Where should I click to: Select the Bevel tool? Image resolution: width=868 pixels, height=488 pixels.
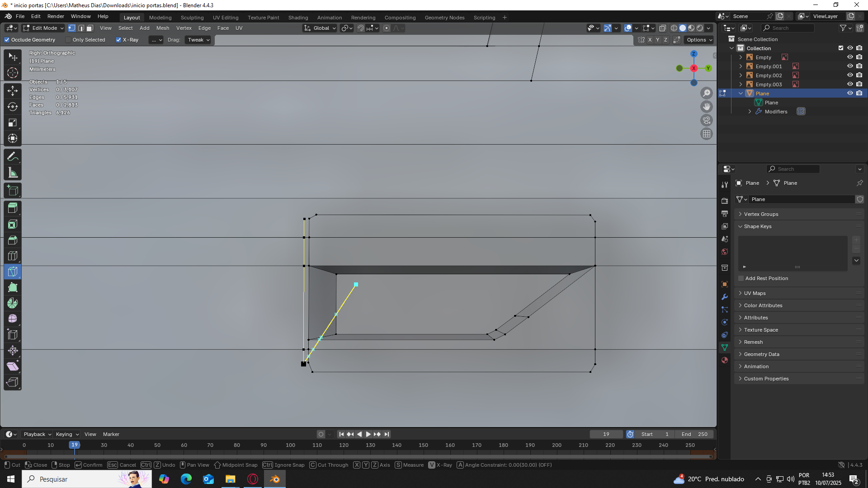[13, 240]
